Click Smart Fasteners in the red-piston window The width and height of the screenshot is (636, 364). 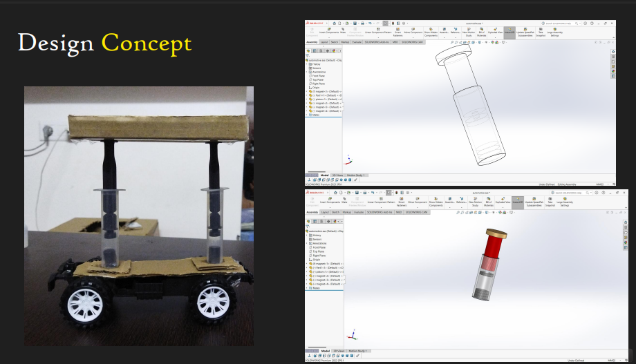402,202
